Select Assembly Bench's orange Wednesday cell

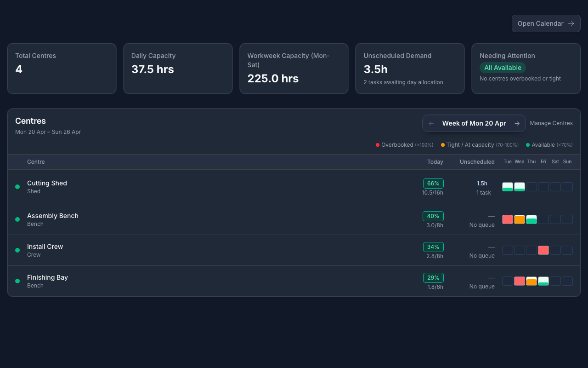coord(520,219)
